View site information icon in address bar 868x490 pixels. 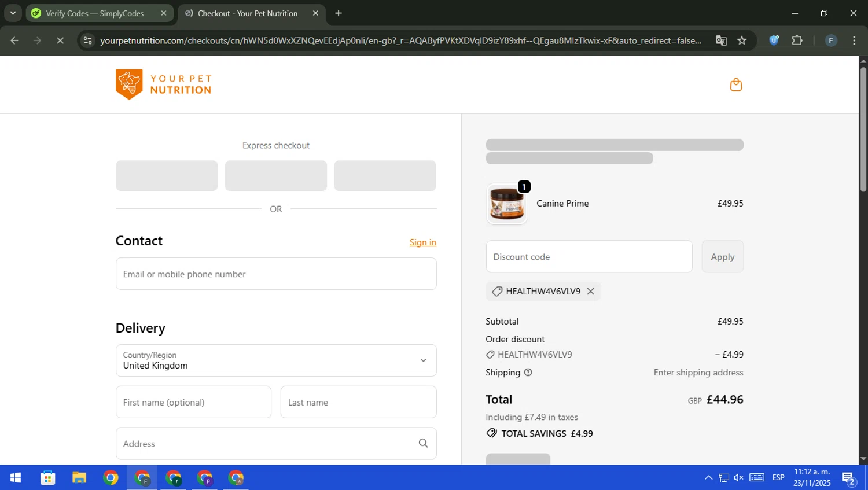coord(87,40)
